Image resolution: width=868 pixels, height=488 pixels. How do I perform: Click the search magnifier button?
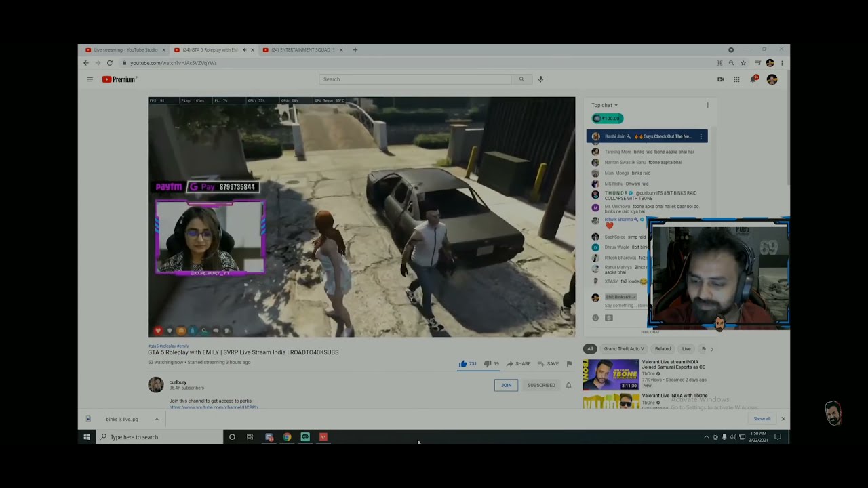[x=521, y=79]
